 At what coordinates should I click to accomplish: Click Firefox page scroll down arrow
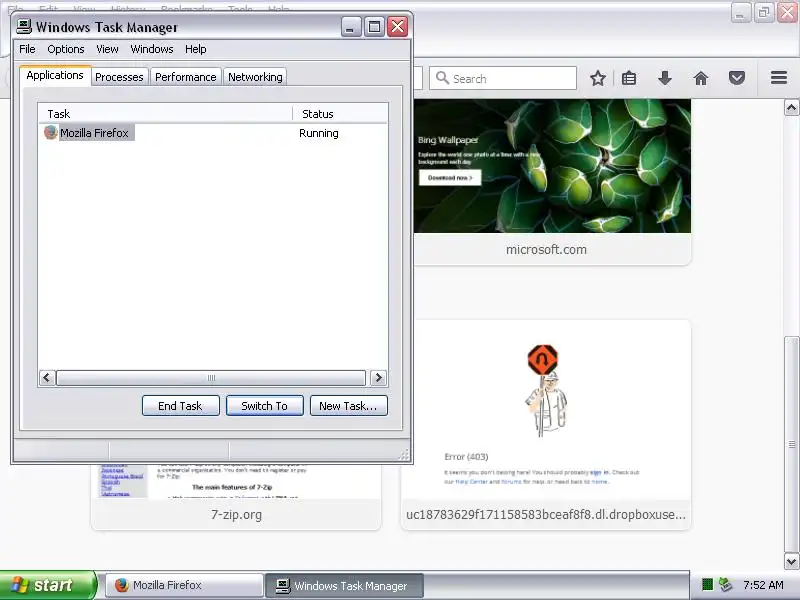click(x=791, y=562)
